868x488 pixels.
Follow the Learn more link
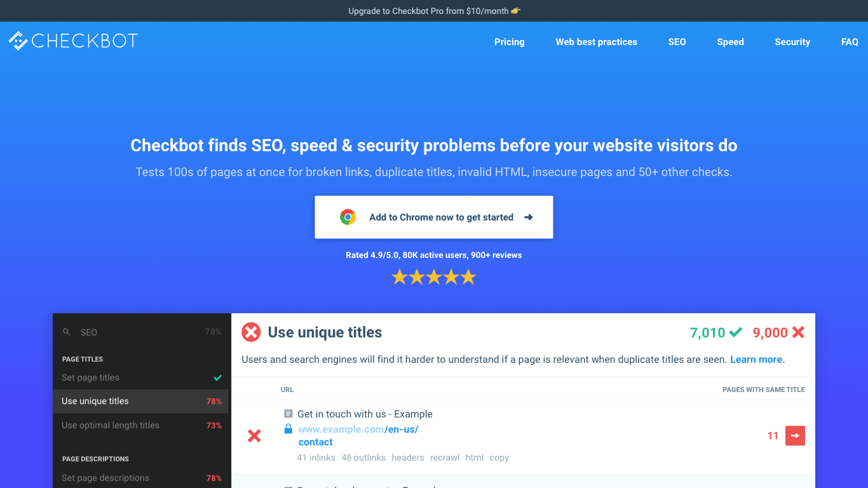pyautogui.click(x=757, y=360)
